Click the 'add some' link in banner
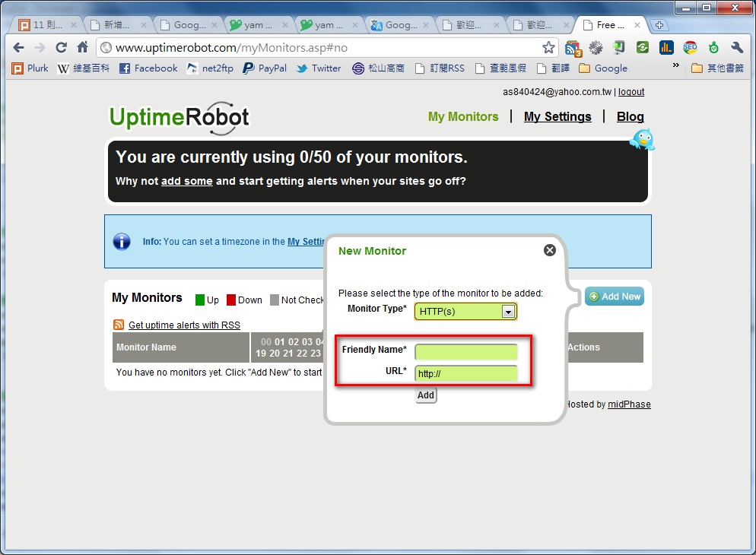Screen dimensions: 756x555 tap(186, 181)
